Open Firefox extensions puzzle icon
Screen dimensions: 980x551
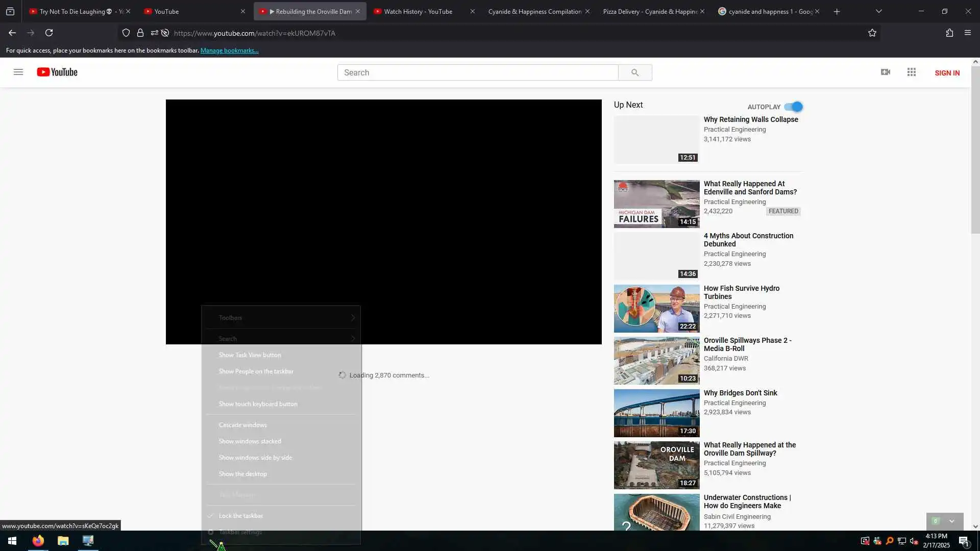coord(949,33)
